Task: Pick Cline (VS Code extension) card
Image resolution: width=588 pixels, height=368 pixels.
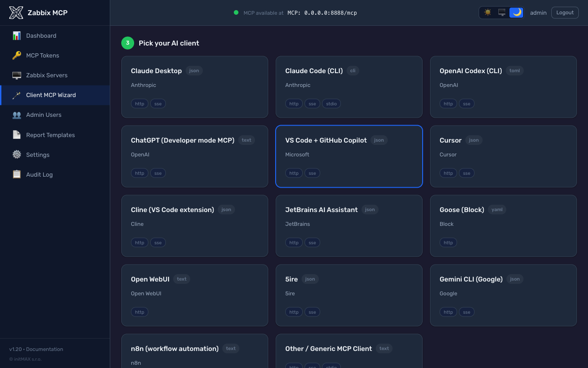Action: point(195,226)
